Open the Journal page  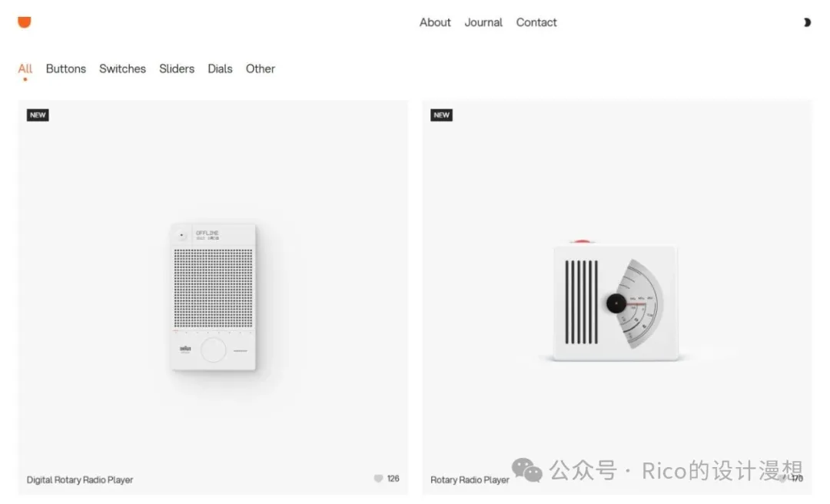483,22
